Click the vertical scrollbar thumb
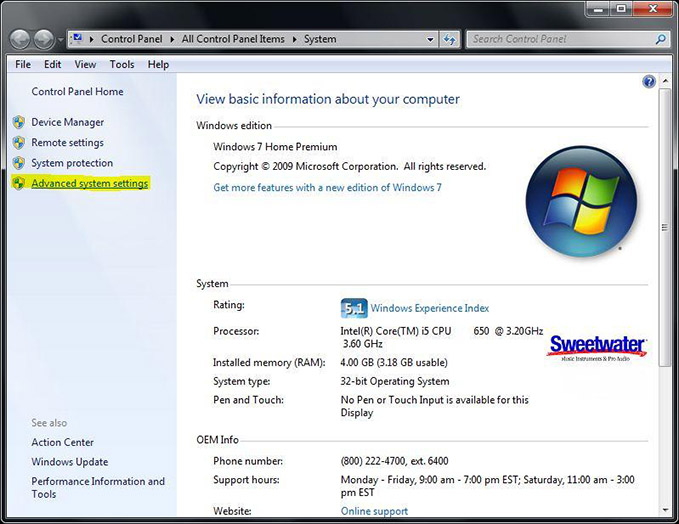This screenshot has width=679, height=524. tap(665, 227)
